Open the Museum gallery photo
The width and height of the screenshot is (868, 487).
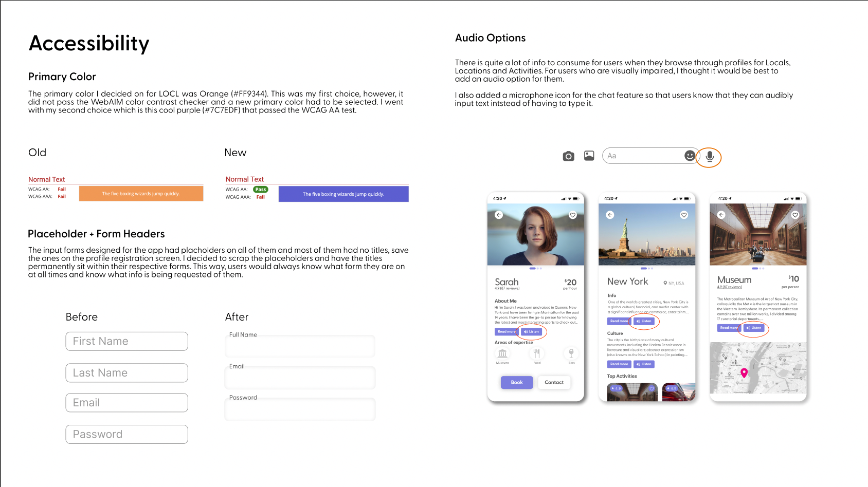[758, 235]
